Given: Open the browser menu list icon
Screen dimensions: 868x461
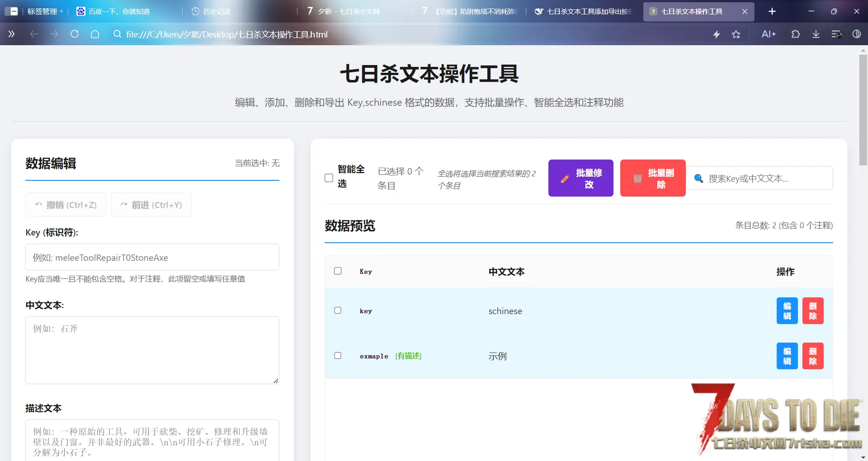Looking at the screenshot, I should coord(836,34).
